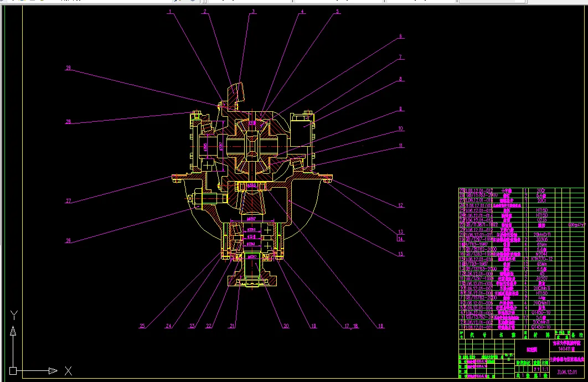Click the UCS Y axis label
Viewport: 588px width, 382px height.
click(x=14, y=315)
